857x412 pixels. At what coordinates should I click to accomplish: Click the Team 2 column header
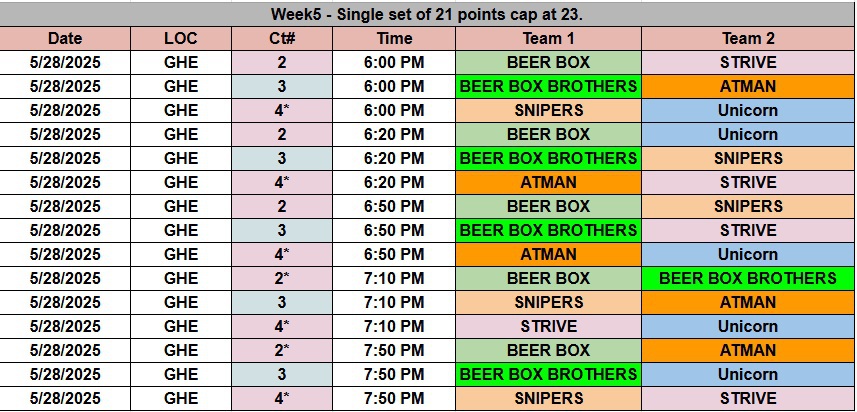[748, 38]
